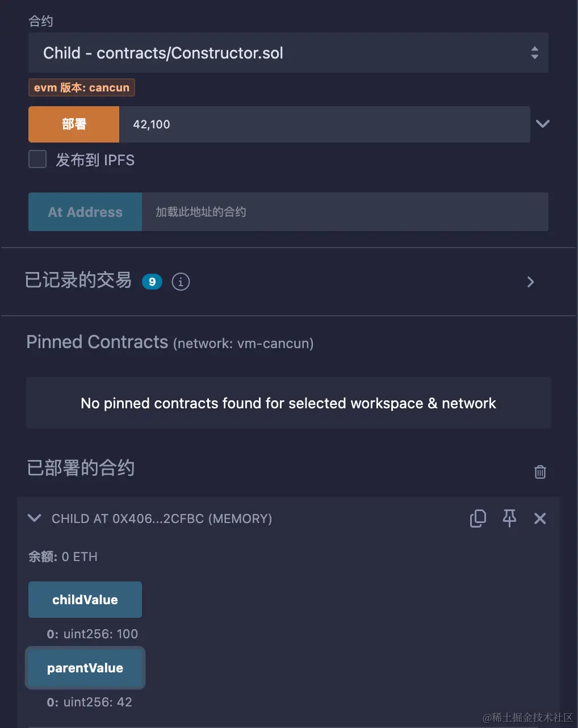This screenshot has width=578, height=728.
Task: Clear deployed contracts with trash icon
Action: pos(540,471)
